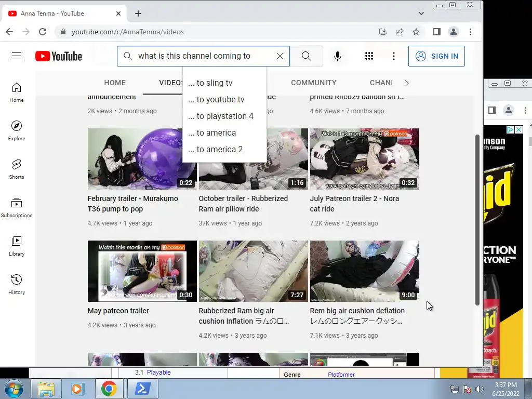The height and width of the screenshot is (399, 532).
Task: Open 'Rem big air cushion deflation' title link
Action: click(x=357, y=316)
